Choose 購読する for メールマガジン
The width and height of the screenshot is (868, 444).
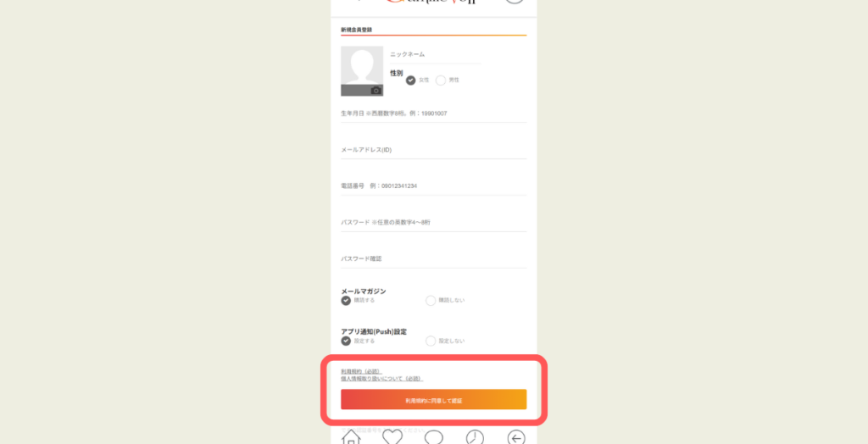pos(346,300)
